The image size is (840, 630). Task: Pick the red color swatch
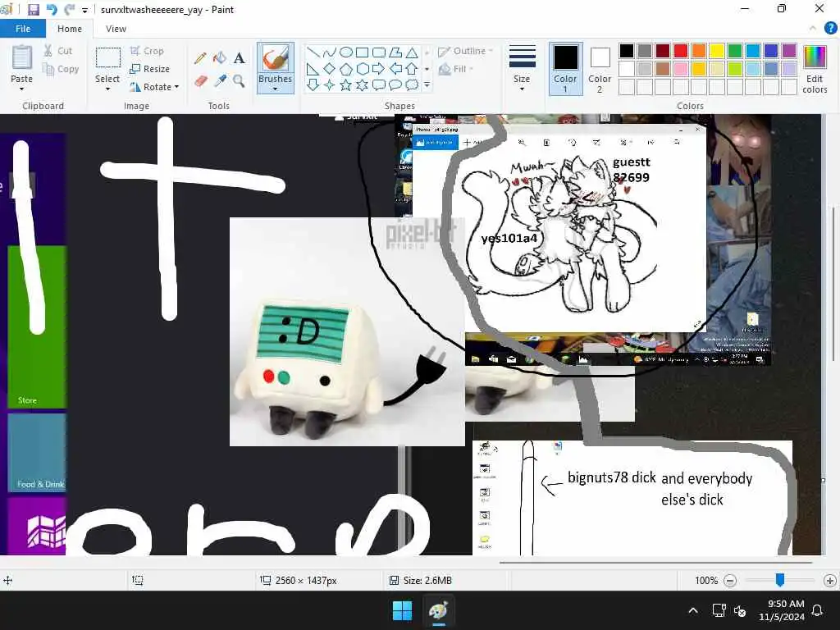(681, 51)
